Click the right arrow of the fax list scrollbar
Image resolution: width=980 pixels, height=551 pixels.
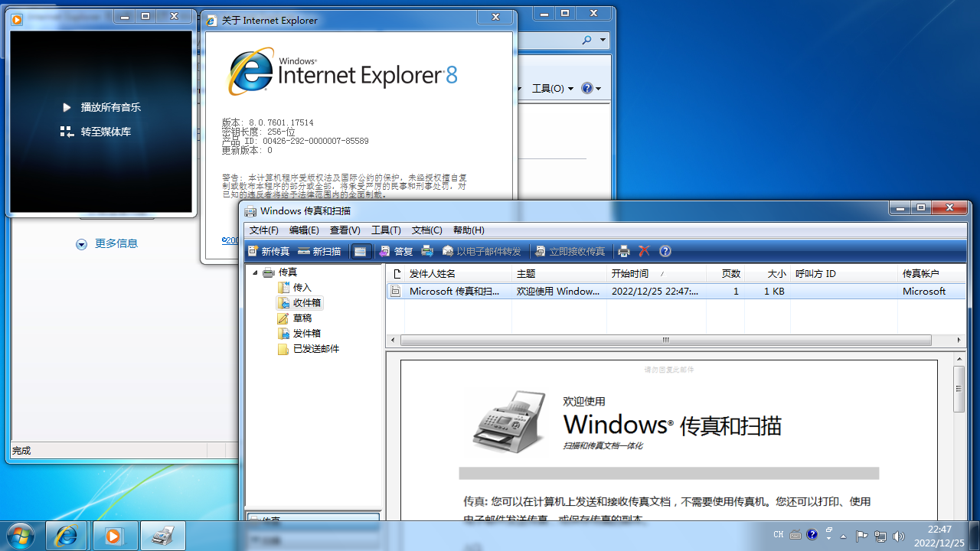[x=960, y=341]
